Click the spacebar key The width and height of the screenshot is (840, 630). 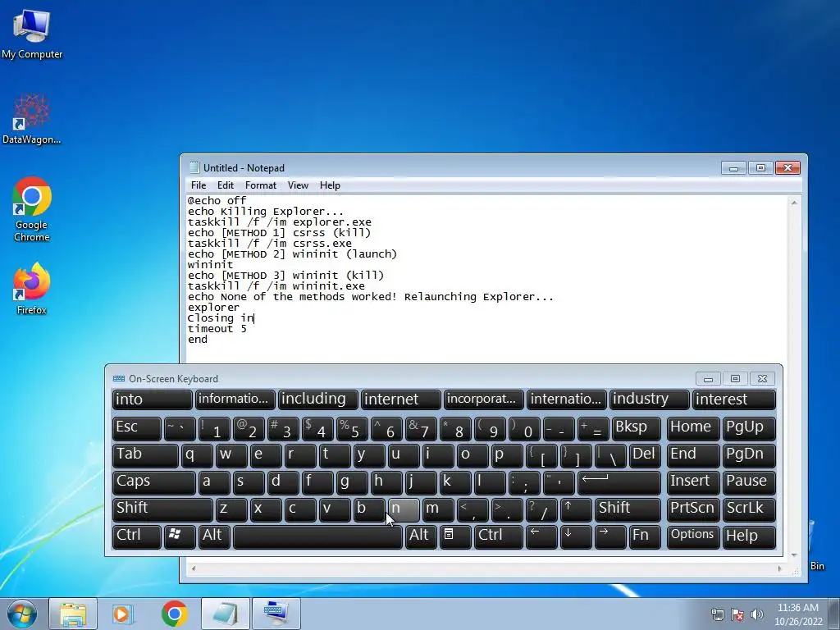(317, 536)
